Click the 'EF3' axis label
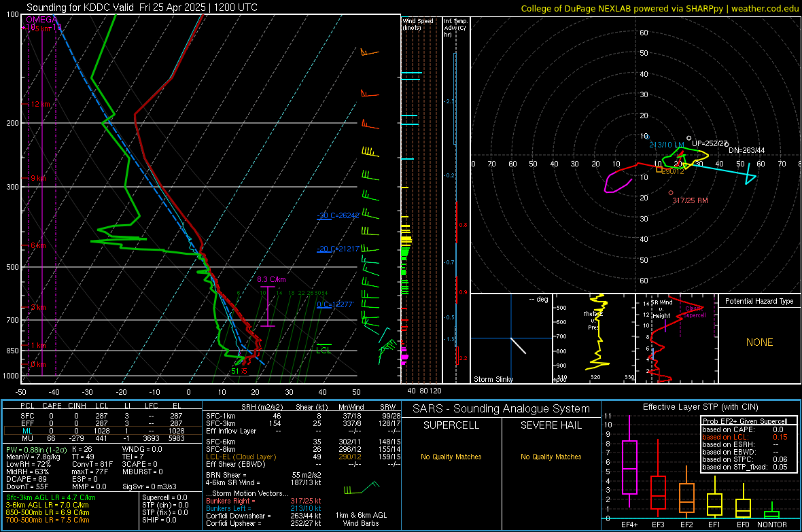The width and height of the screenshot is (802, 532). tap(658, 525)
